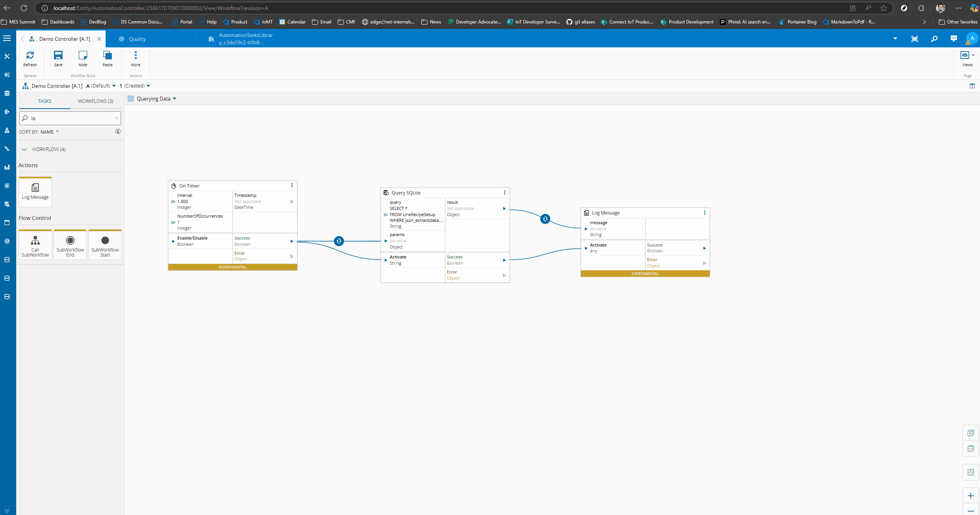
Task: Click the browser back arrow
Action: pyautogui.click(x=7, y=8)
